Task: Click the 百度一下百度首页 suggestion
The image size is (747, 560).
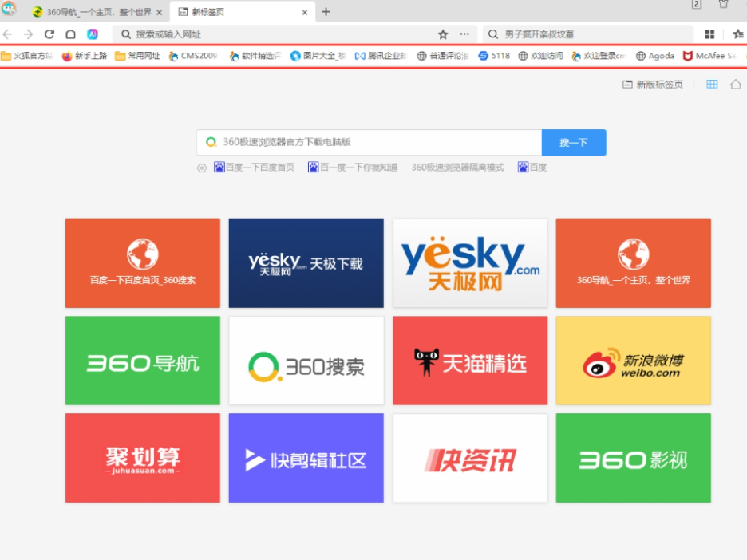Action: (x=254, y=168)
